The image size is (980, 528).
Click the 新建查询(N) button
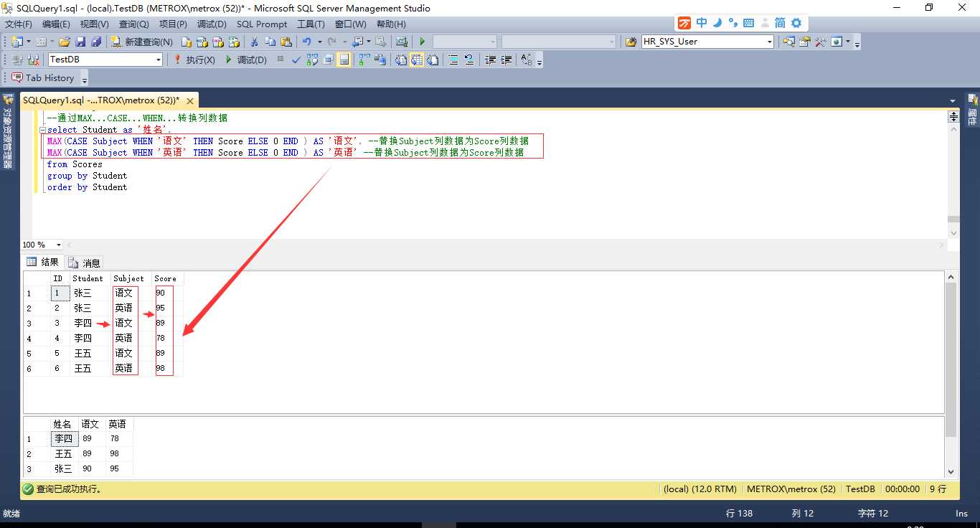(141, 42)
